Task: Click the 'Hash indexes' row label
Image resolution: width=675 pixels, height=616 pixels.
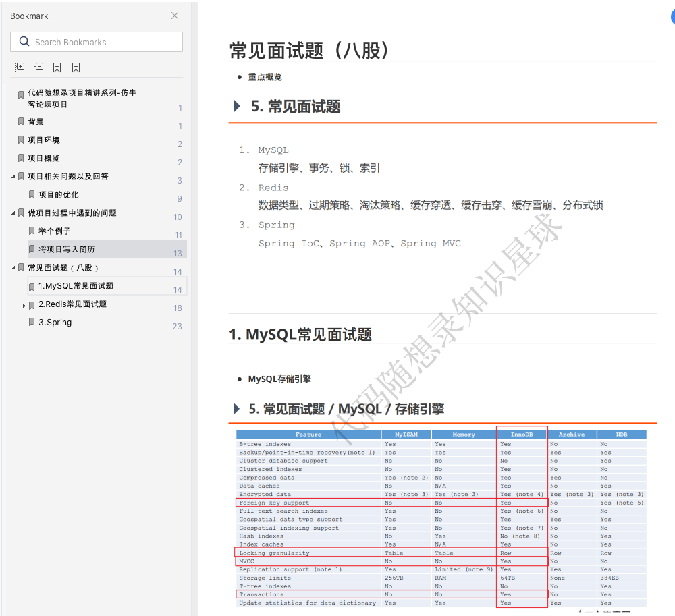Action: pos(261,536)
